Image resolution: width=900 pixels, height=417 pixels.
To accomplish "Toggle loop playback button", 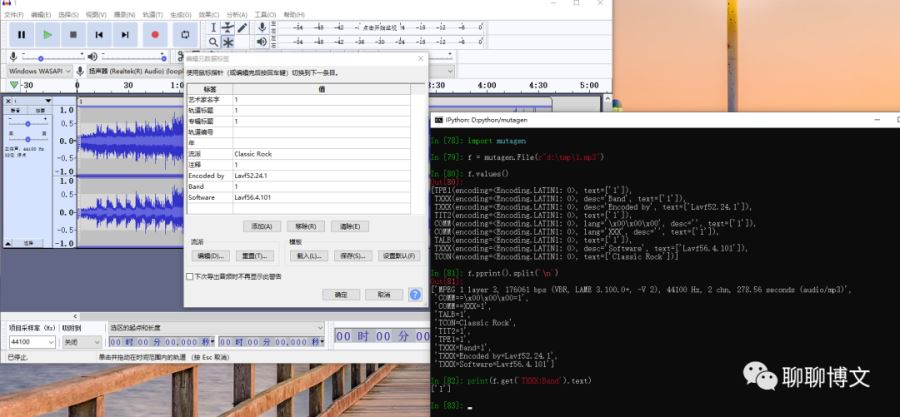I will tap(185, 35).
